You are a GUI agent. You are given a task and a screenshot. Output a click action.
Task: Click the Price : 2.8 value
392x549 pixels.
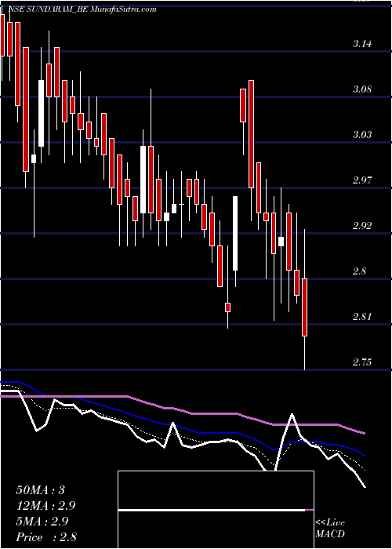click(x=46, y=537)
